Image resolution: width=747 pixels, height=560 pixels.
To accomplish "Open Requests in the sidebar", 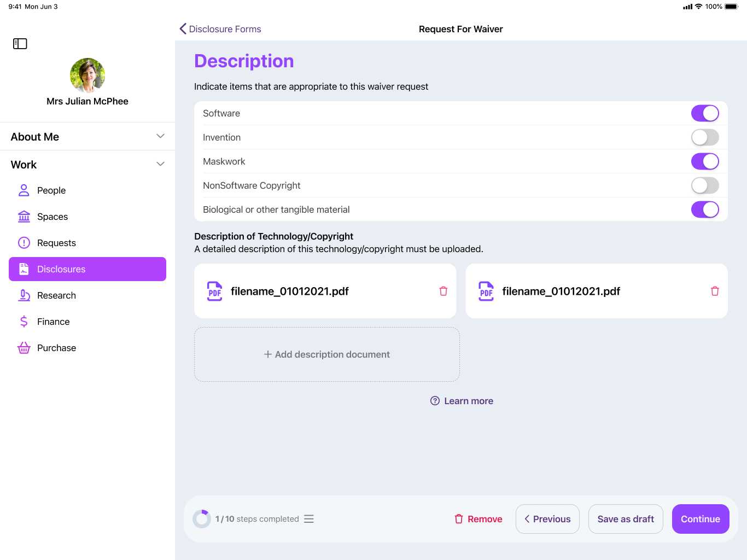I will 56,243.
